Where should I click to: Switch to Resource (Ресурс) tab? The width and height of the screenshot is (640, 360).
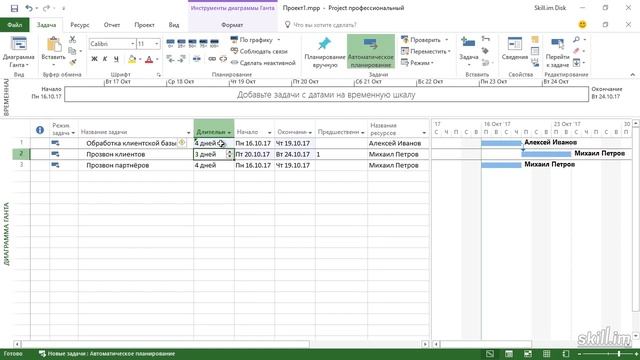[x=80, y=25]
